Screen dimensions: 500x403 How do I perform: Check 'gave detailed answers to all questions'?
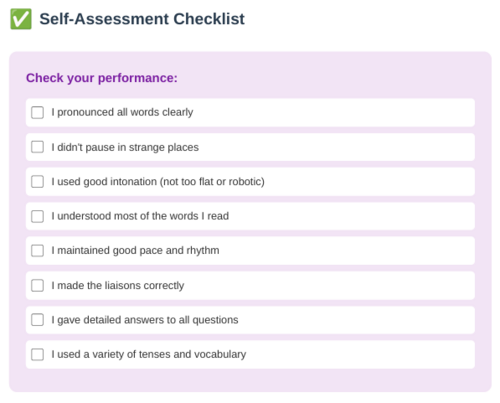(37, 320)
